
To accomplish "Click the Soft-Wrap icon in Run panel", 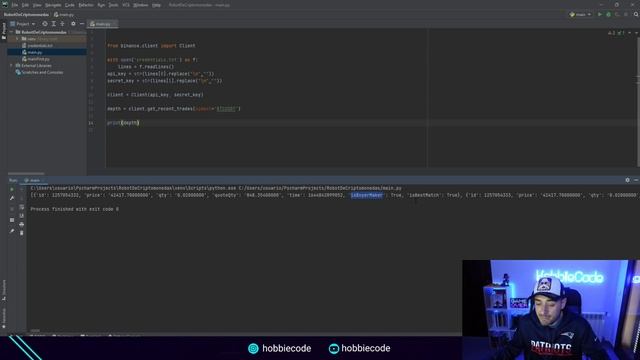I will (x=22, y=207).
